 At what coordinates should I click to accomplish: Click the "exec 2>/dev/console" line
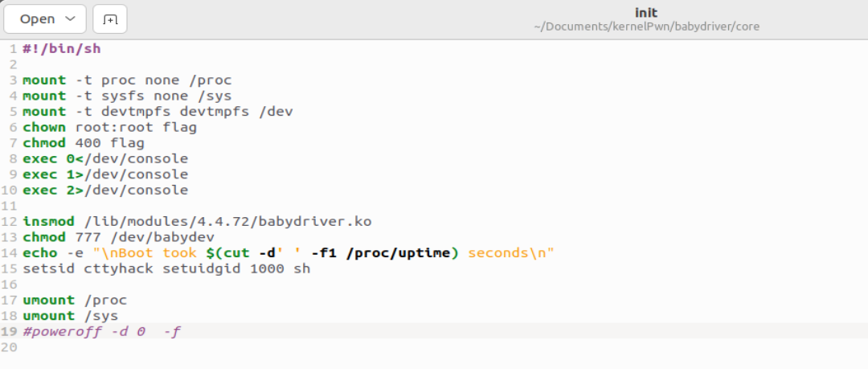coord(105,191)
